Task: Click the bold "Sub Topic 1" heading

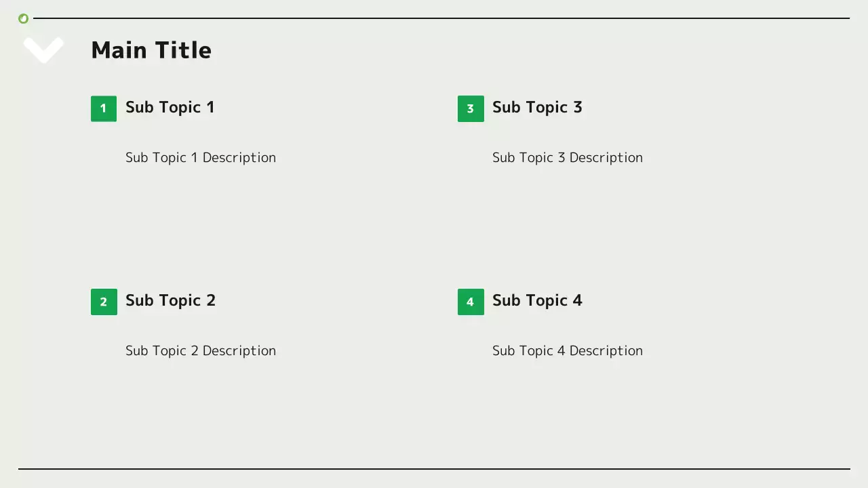Action: [170, 107]
